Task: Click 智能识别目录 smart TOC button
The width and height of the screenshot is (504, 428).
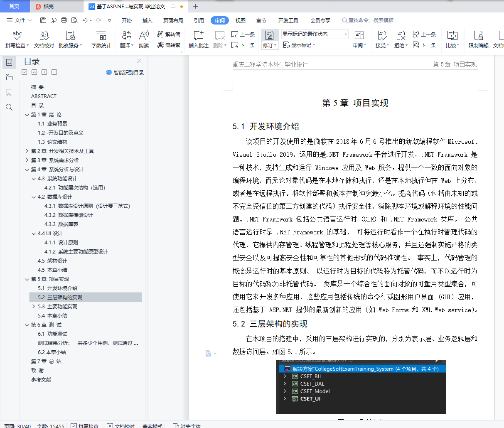Action: pos(125,72)
